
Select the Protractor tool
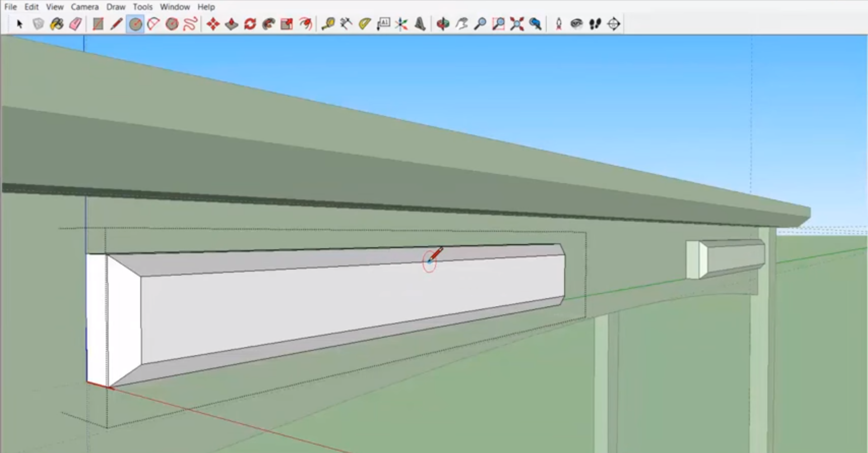pos(365,24)
